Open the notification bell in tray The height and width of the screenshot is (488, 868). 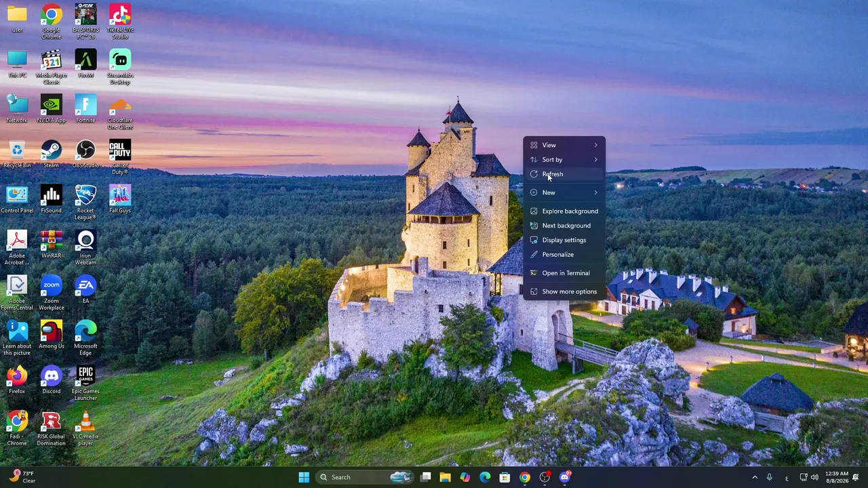pos(856,477)
